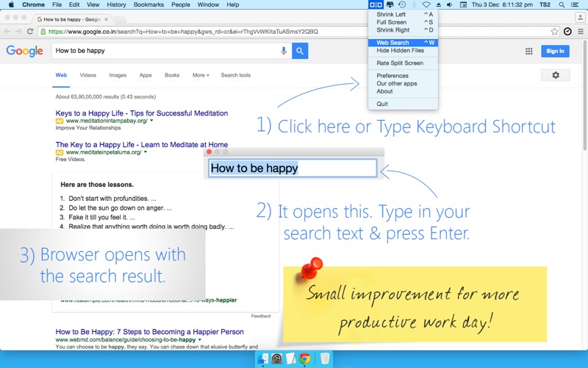Switch to the Videos results tab
This screenshot has height=368, width=588.
pyautogui.click(x=87, y=75)
